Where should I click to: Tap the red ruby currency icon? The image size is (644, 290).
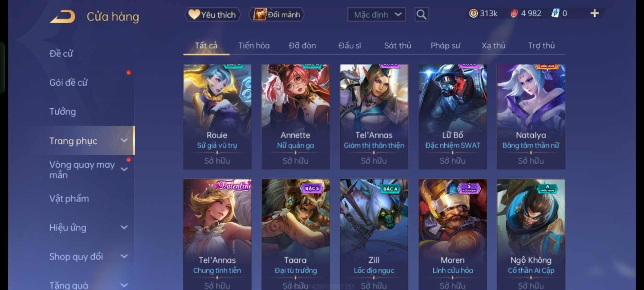[x=514, y=13]
